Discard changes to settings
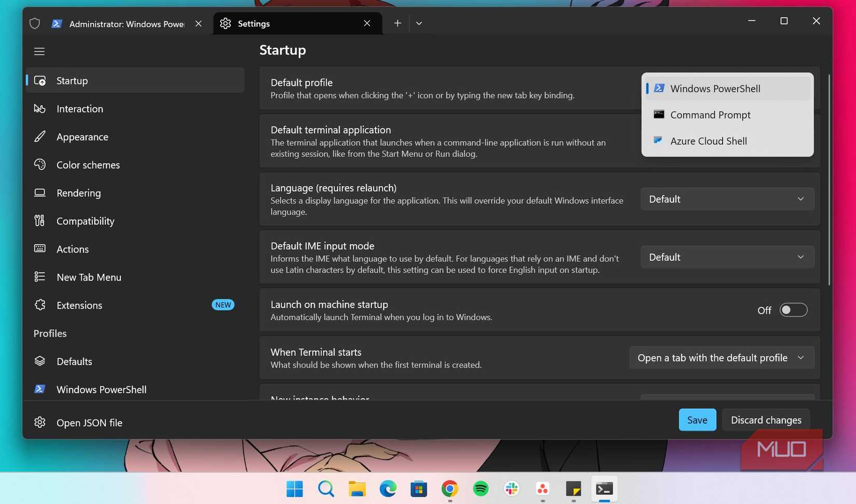 pyautogui.click(x=766, y=420)
